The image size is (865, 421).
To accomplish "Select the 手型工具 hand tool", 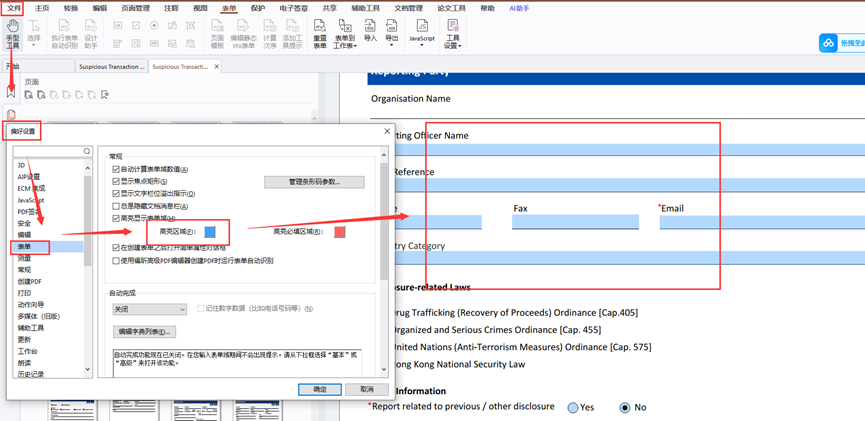I will (x=12, y=33).
